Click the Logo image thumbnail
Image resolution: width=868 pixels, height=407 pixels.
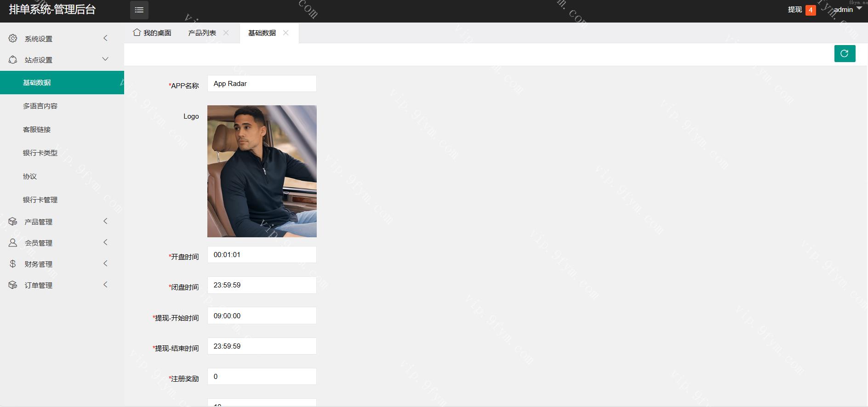click(x=262, y=171)
